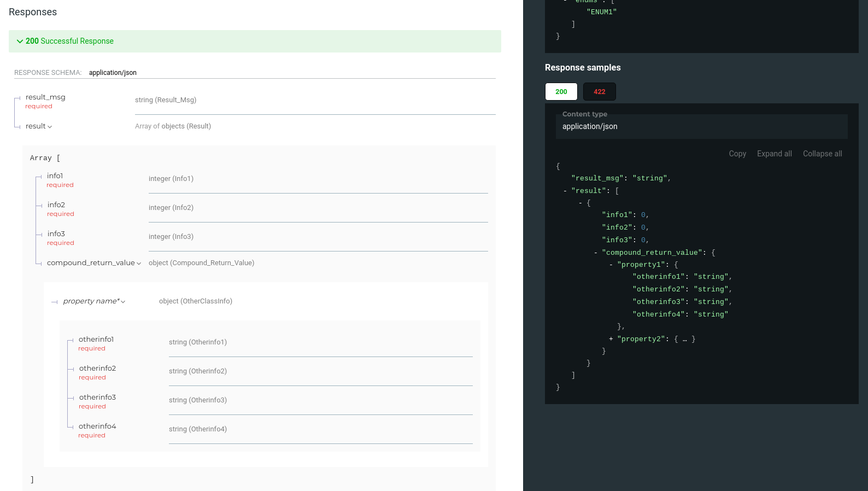Collapse the 200 Successful Response section
This screenshot has height=491, width=868.
coord(255,41)
